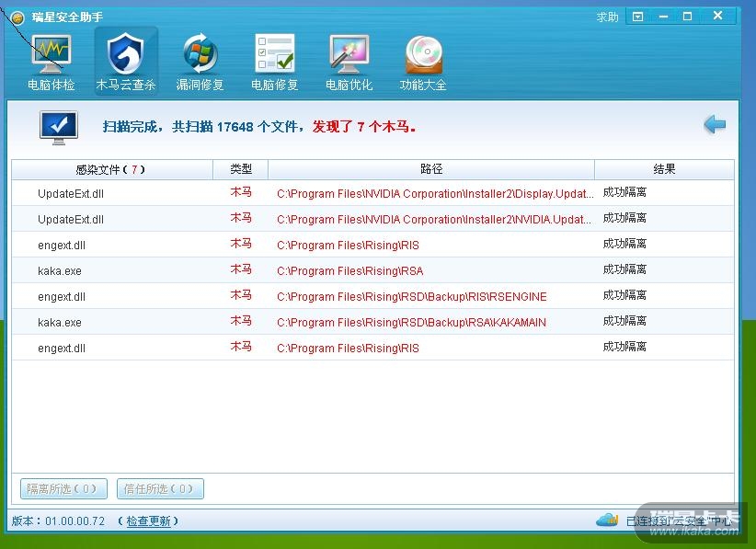
Task: Select UpdateExt.dll row with Display.Updat path
Action: pos(372,193)
